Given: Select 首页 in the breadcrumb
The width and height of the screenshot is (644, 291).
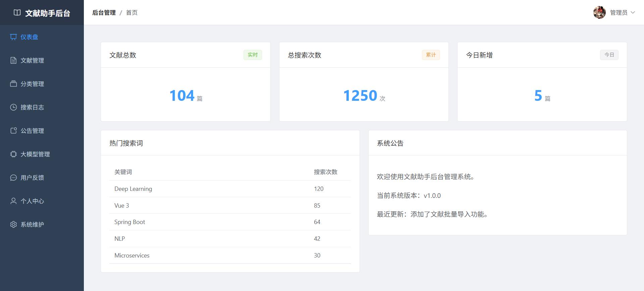Looking at the screenshot, I should point(132,13).
